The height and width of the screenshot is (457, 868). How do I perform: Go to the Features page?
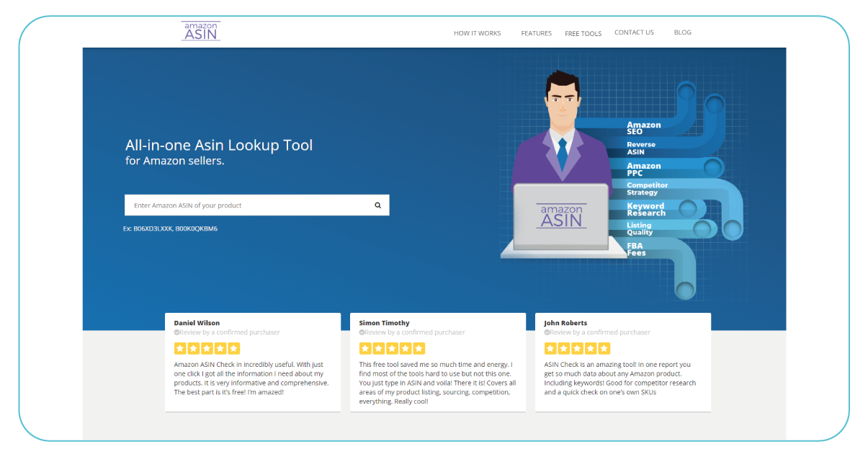click(537, 33)
